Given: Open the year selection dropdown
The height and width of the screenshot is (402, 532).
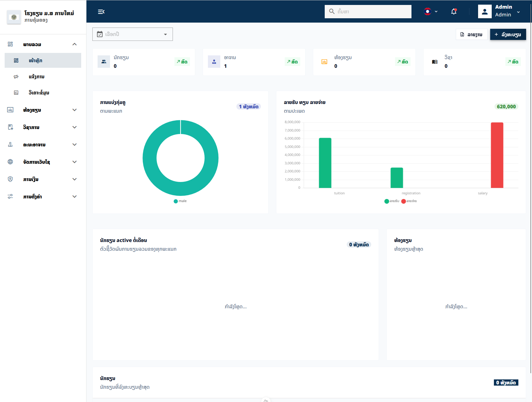Looking at the screenshot, I should coord(133,34).
